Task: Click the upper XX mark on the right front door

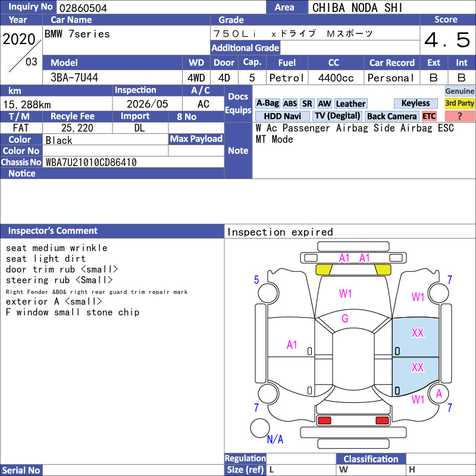Action: [x=418, y=333]
